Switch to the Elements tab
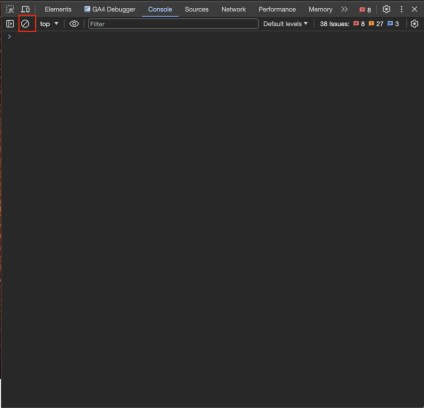This screenshot has width=424, height=408. tap(58, 9)
